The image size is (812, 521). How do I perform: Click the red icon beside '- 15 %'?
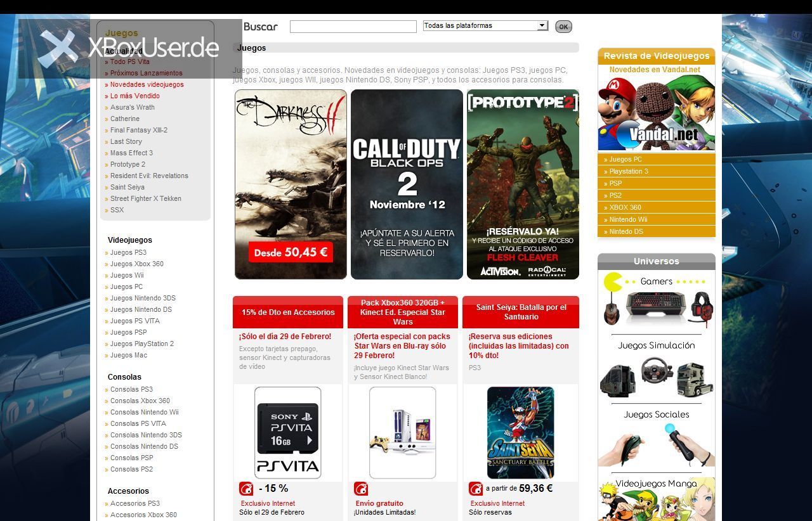246,489
